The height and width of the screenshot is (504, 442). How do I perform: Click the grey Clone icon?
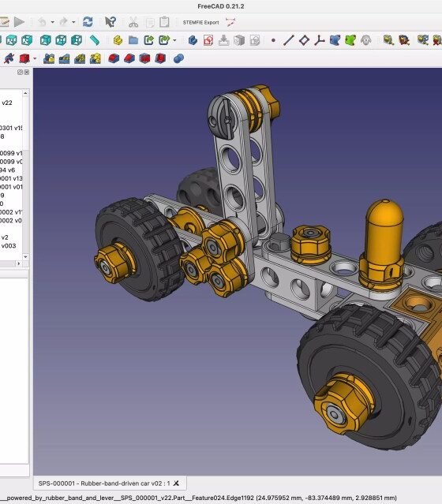tap(365, 40)
